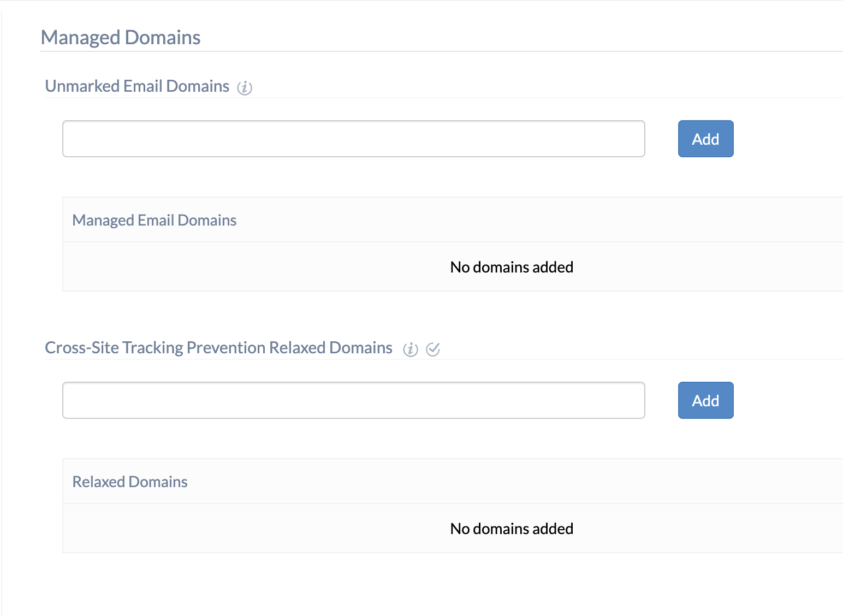
Task: Click the empty domain input for managed email domains
Action: click(354, 139)
